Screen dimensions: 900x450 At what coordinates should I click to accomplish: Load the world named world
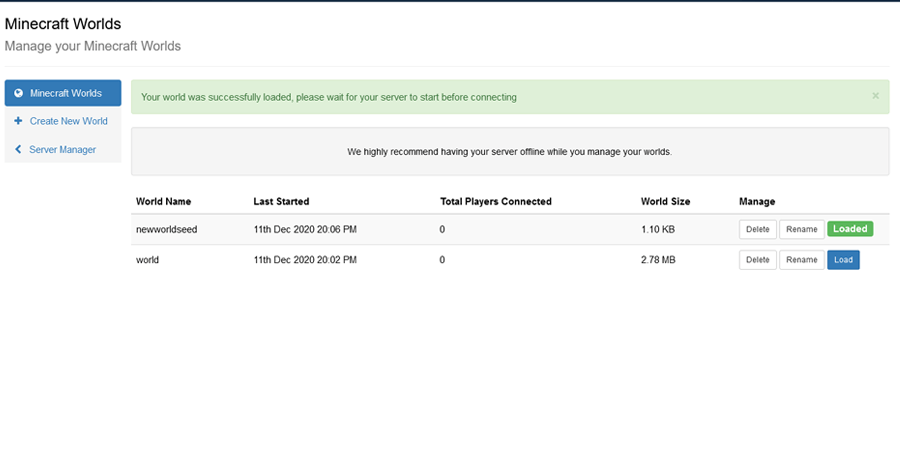[x=843, y=259]
